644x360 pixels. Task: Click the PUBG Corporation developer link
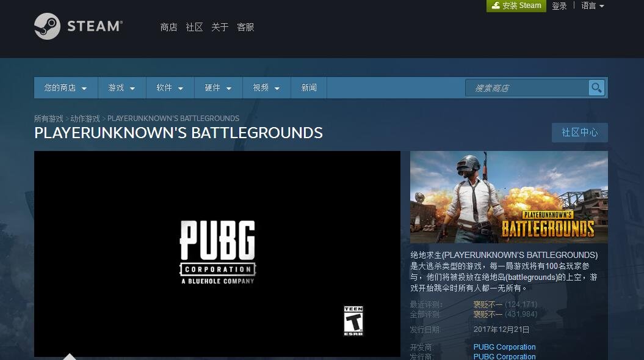click(x=504, y=347)
